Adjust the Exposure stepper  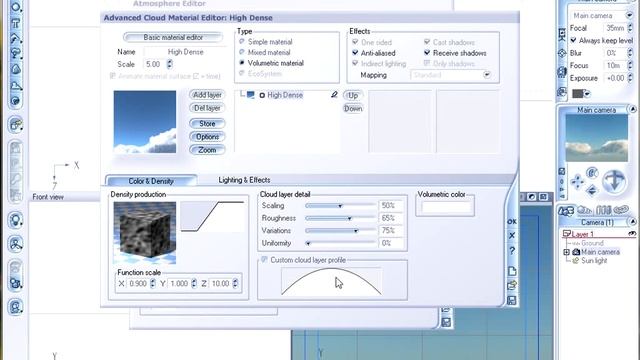click(x=630, y=78)
